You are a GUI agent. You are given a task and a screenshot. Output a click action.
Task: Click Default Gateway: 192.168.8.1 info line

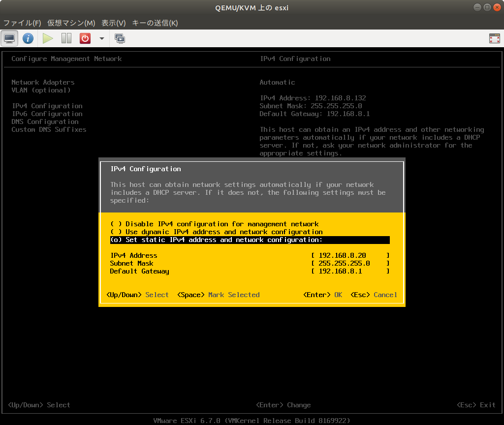pyautogui.click(x=315, y=114)
